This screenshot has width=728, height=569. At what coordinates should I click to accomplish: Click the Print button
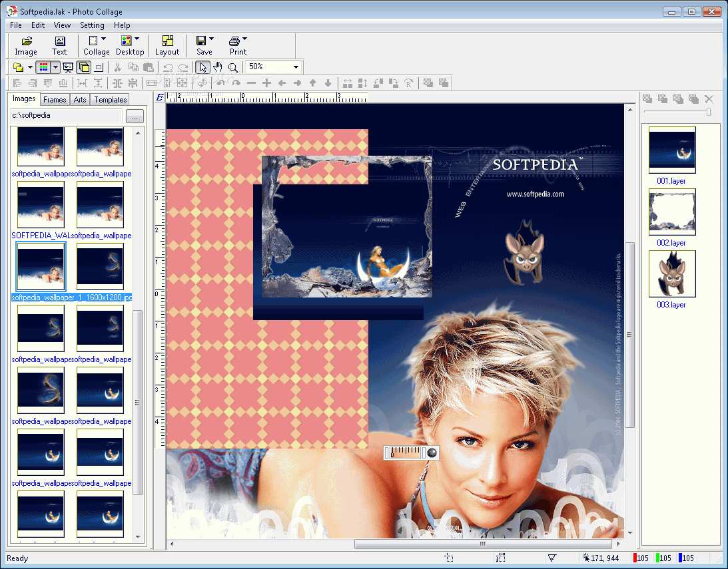[x=238, y=46]
